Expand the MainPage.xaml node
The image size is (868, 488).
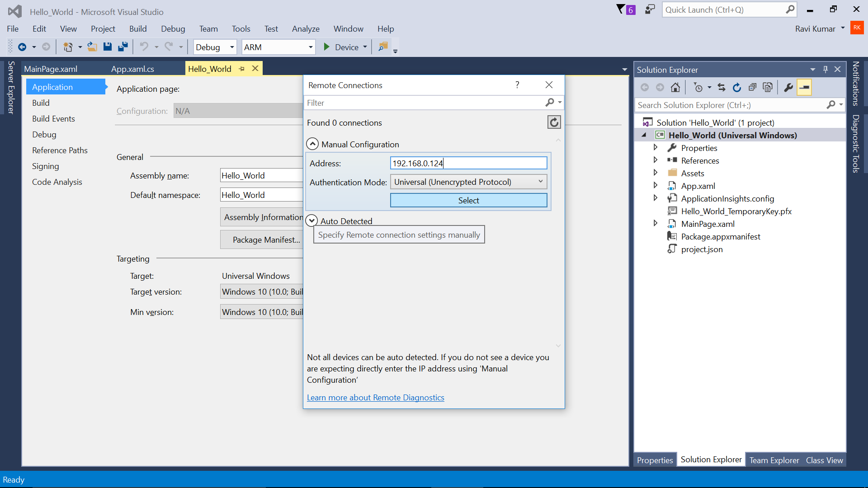(656, 223)
